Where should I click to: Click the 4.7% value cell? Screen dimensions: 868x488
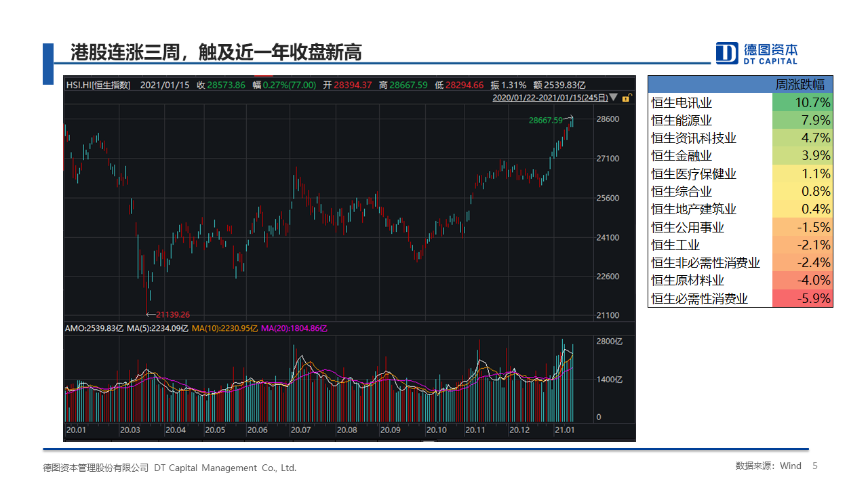click(x=803, y=138)
